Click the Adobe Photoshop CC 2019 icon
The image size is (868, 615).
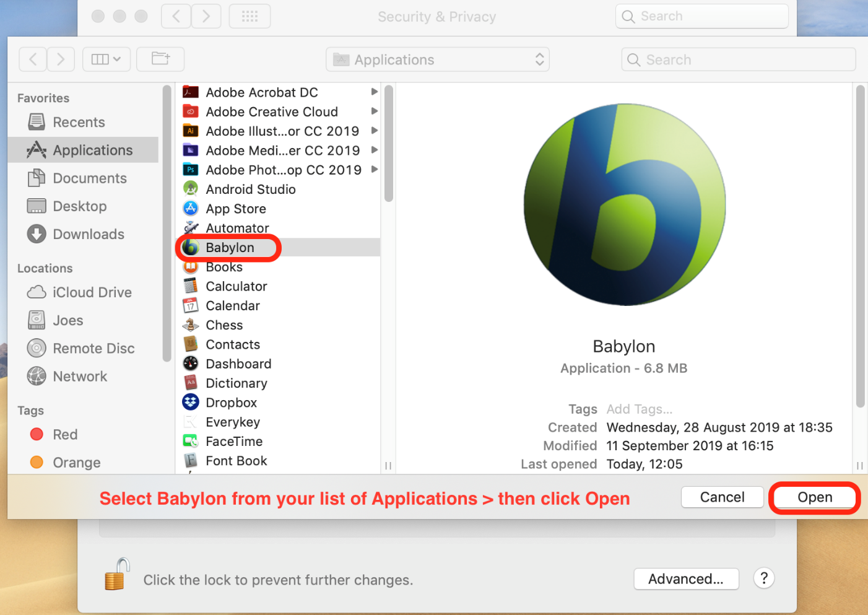tap(191, 170)
